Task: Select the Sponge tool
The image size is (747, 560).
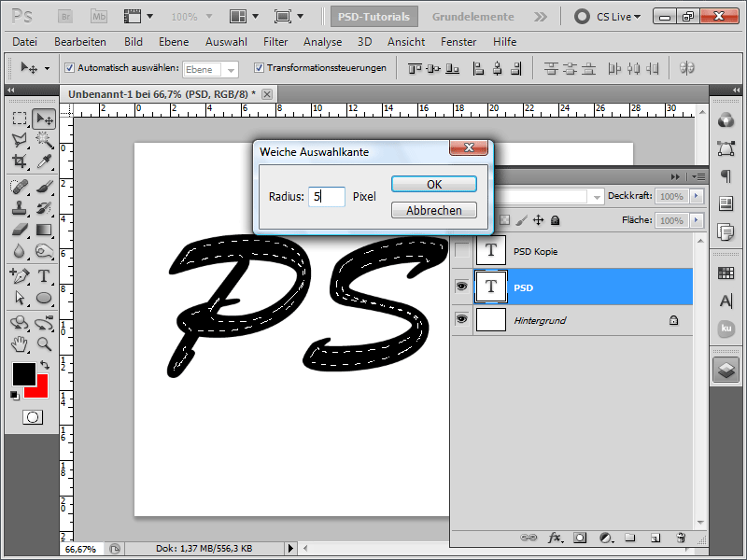Action: (44, 251)
